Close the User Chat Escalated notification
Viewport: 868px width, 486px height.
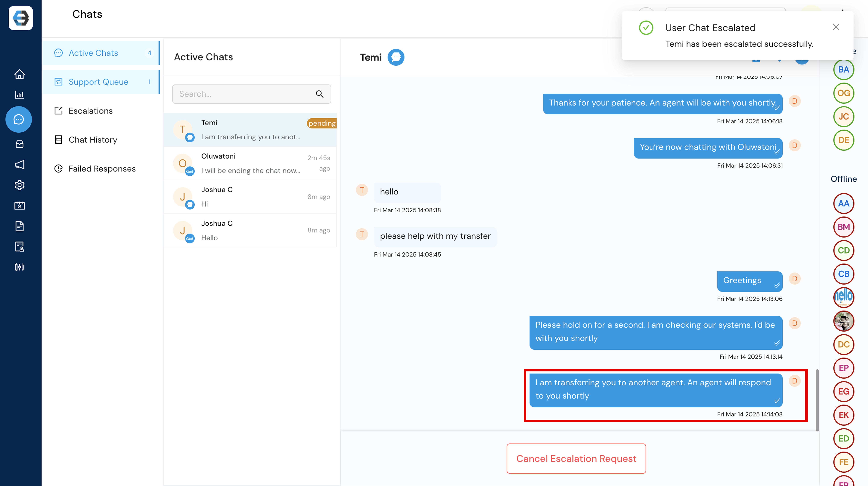click(836, 27)
